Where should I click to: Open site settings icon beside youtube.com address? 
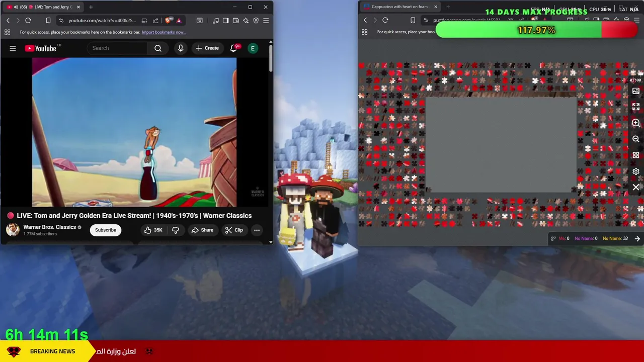(x=61, y=21)
